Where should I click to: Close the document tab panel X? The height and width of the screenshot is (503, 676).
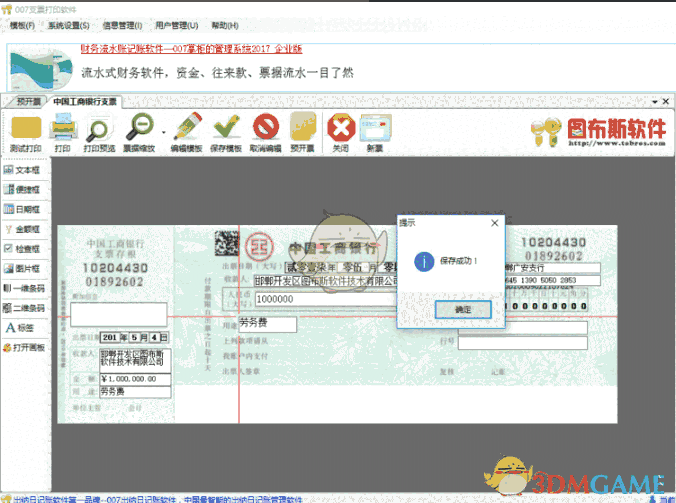[x=666, y=102]
